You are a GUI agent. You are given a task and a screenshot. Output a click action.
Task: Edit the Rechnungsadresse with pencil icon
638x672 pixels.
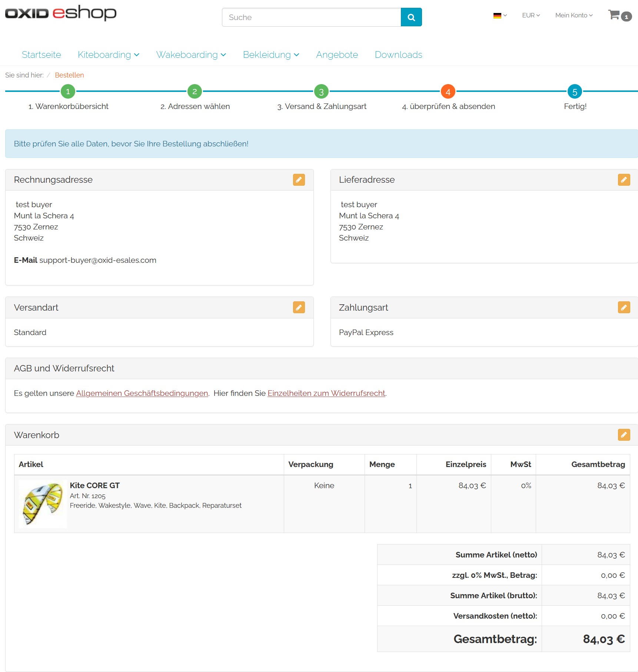(x=299, y=180)
